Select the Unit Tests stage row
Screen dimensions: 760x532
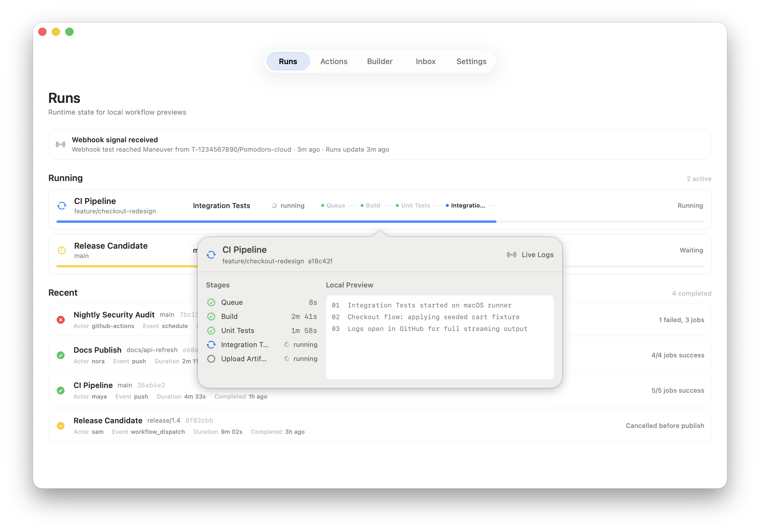click(x=262, y=330)
